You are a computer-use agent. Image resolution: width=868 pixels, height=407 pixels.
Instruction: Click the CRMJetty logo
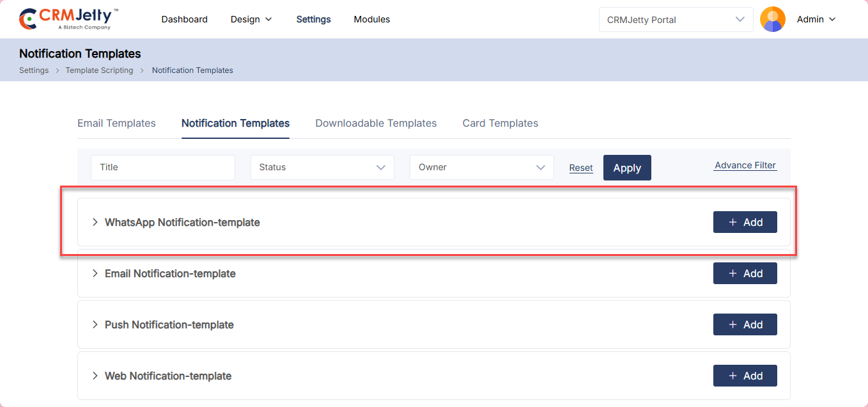pyautogui.click(x=68, y=19)
